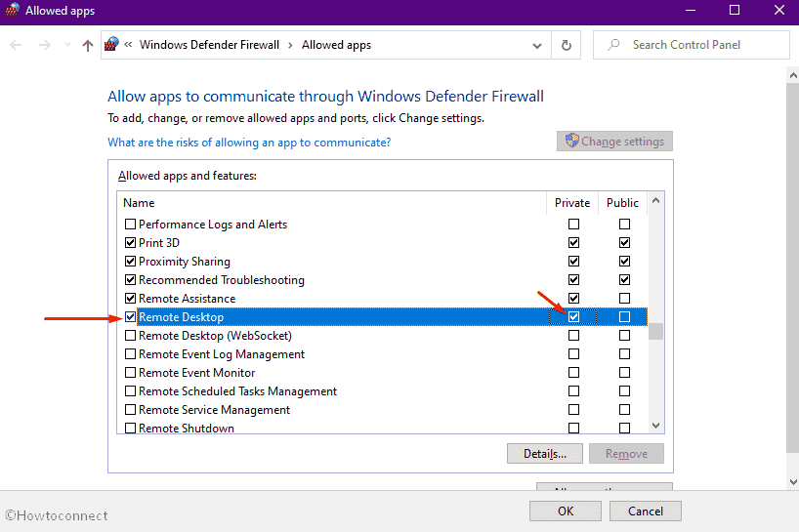Toggle Public checkbox for Print 3D
The image size is (799, 532).
coord(624,242)
